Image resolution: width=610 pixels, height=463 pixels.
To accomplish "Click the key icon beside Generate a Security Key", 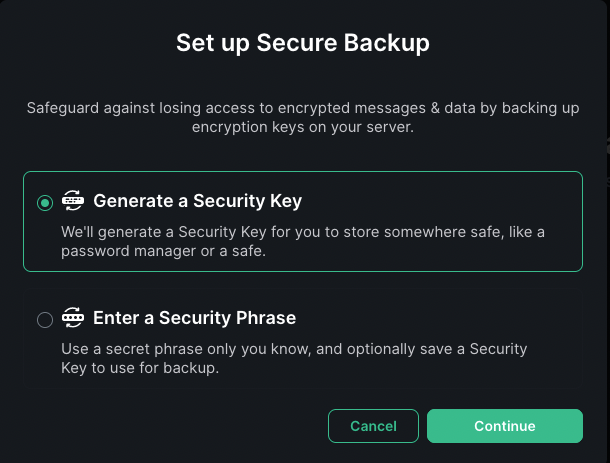I will point(73,200).
